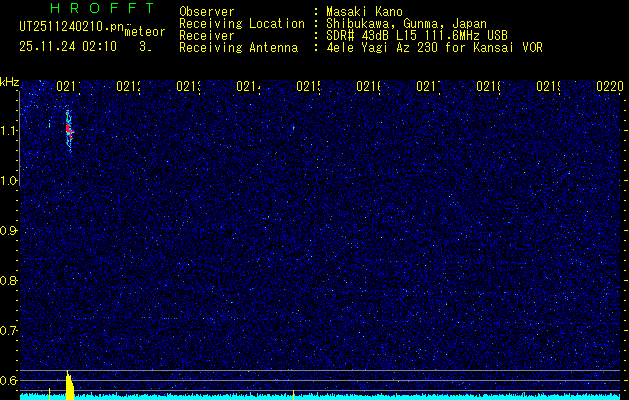Click the first 021 time marker
629x400 pixels.
coord(68,87)
